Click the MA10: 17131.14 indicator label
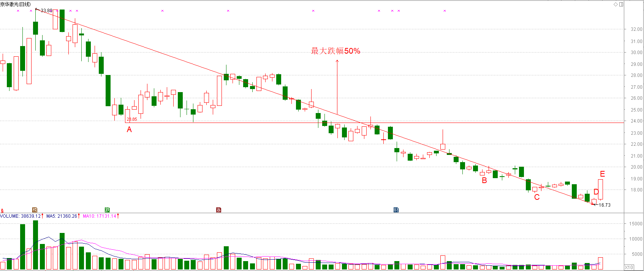This screenshot has width=644, height=271. point(100,216)
